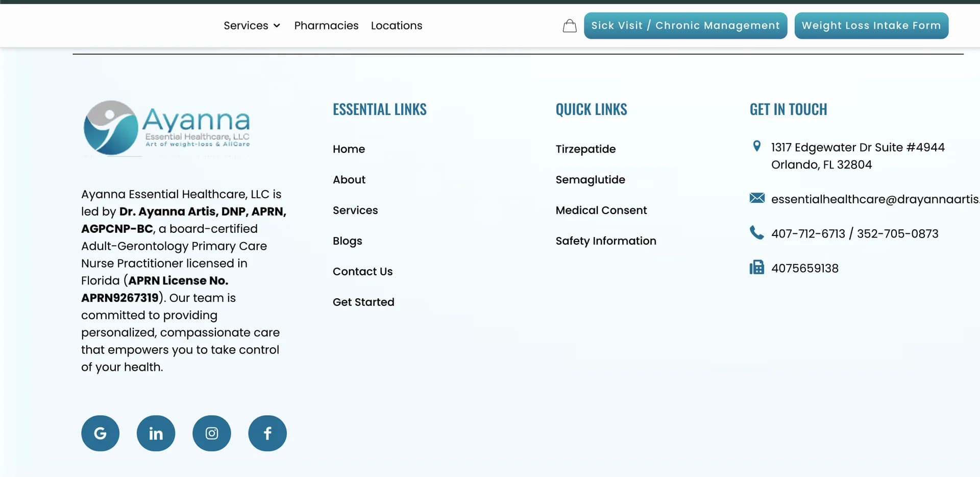Click the 1317 Edgewater Dr address text
980x477 pixels.
(857, 156)
